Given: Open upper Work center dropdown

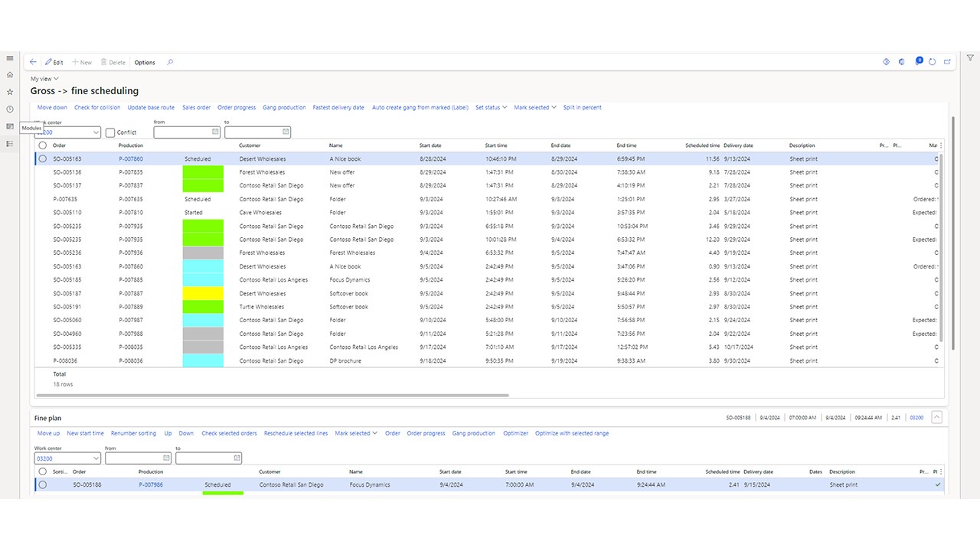Looking at the screenshot, I should [x=95, y=132].
